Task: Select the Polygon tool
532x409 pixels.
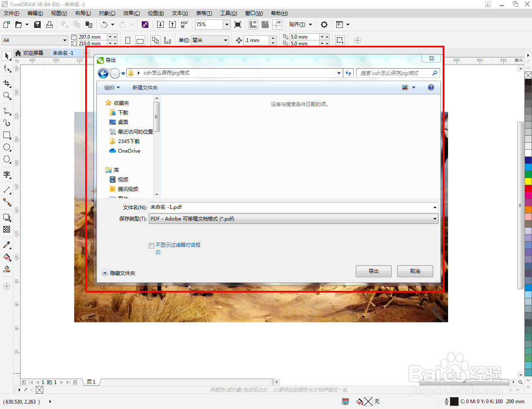Action: pyautogui.click(x=7, y=159)
